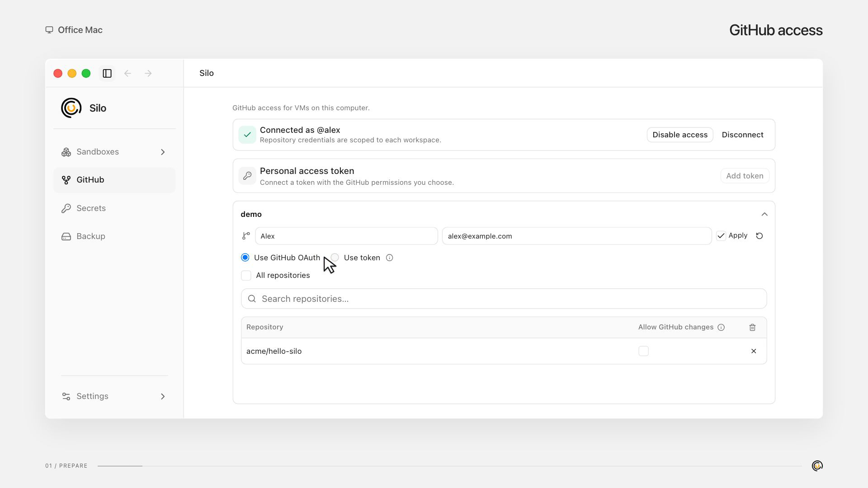
Task: Focus the Search repositories field
Action: [504, 299]
